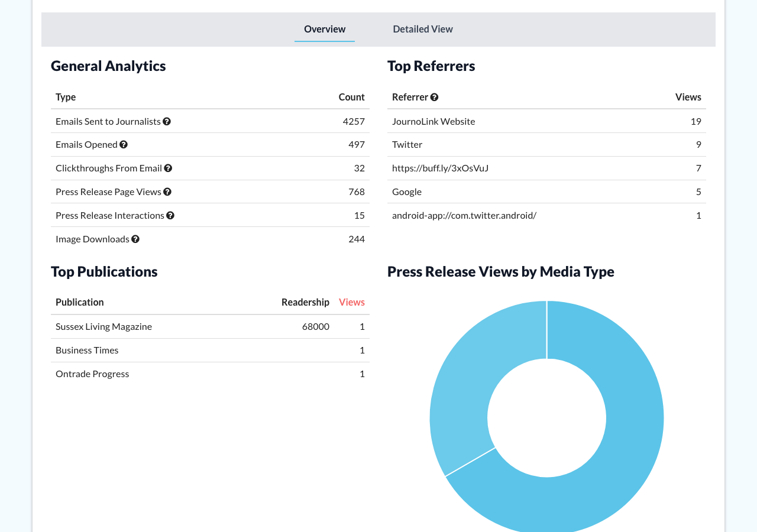Click the Press Release Page Views help icon
The image size is (757, 532).
click(x=167, y=192)
